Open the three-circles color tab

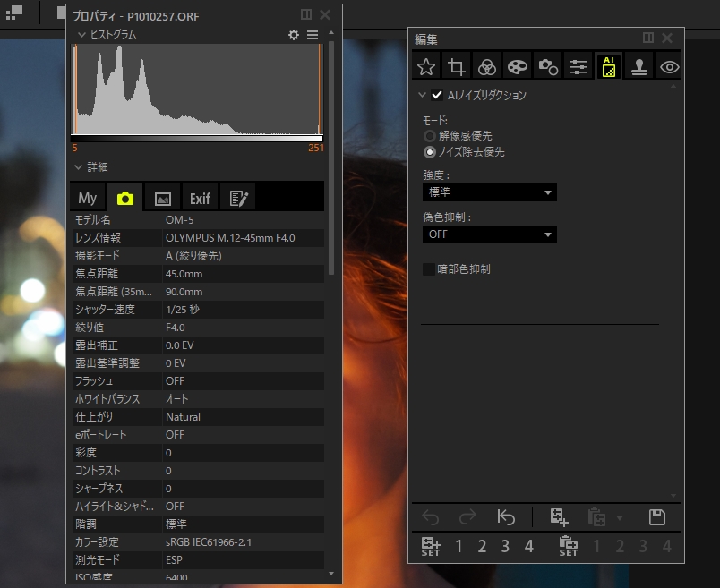pyautogui.click(x=487, y=67)
